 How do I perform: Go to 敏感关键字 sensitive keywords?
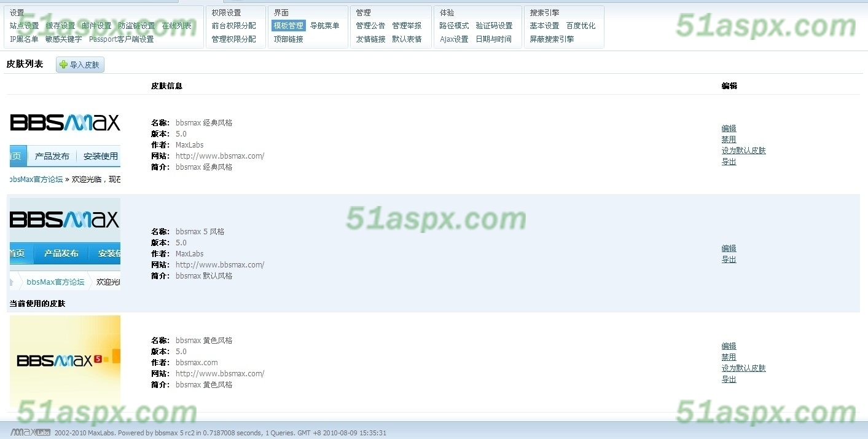click(x=63, y=39)
